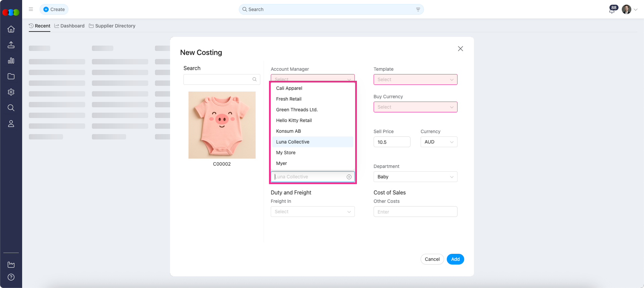Open the bar chart analytics icon
This screenshot has width=644, height=288.
coord(11,61)
